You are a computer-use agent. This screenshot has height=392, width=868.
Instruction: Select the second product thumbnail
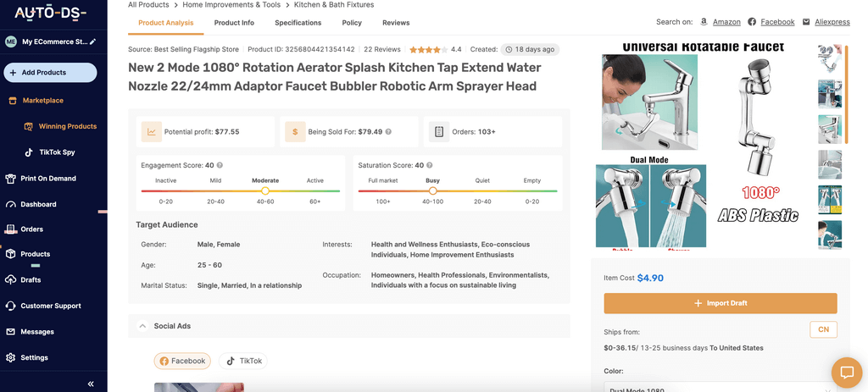click(830, 94)
